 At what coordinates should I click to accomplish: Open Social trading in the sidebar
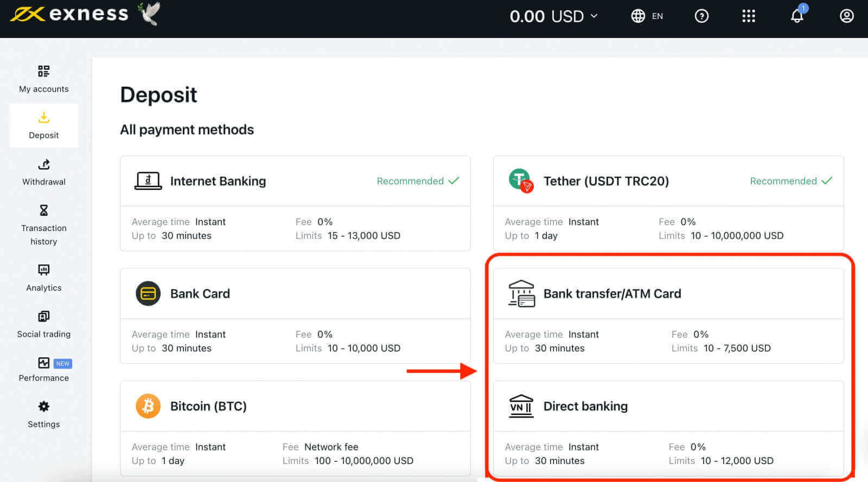(44, 324)
